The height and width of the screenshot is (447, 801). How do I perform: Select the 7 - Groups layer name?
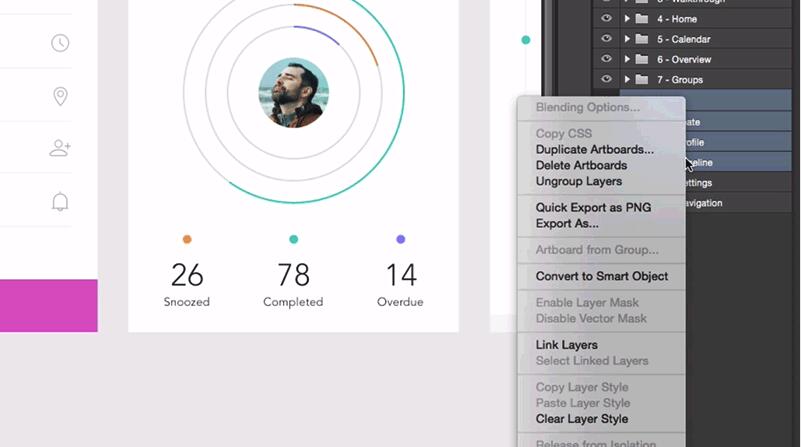tap(680, 80)
